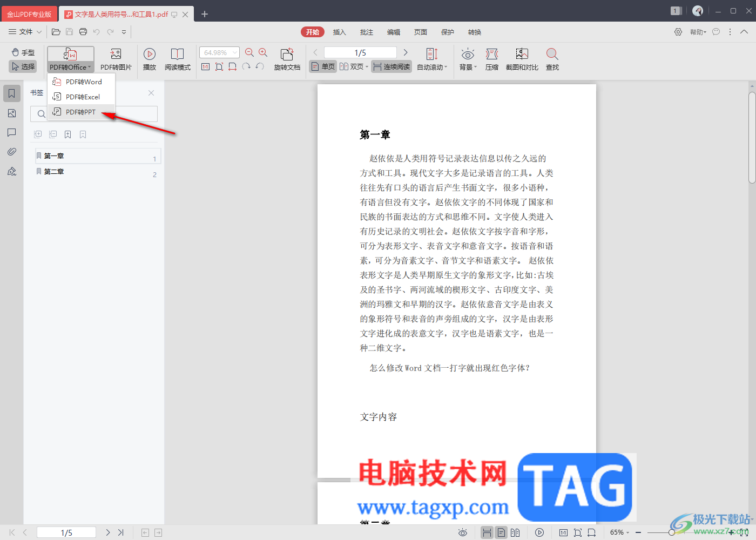Go to previous page in ribbon
Screen dimensions: 756x540
coord(315,52)
